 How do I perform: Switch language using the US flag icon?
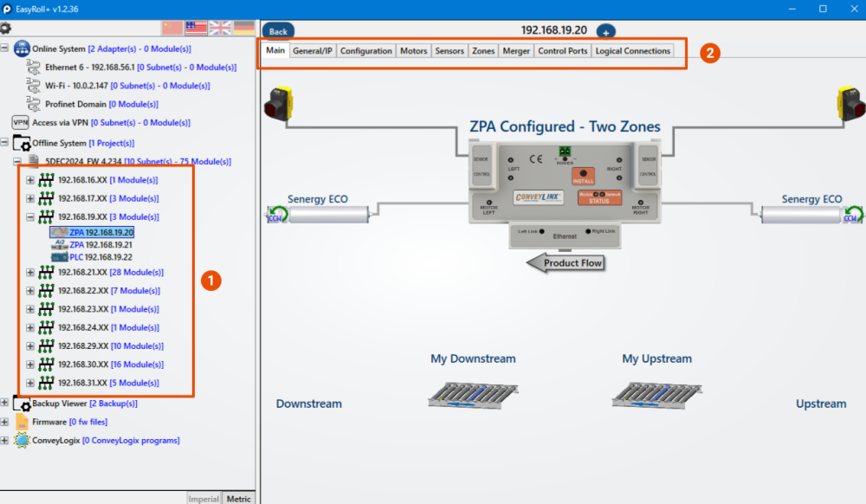click(x=195, y=27)
